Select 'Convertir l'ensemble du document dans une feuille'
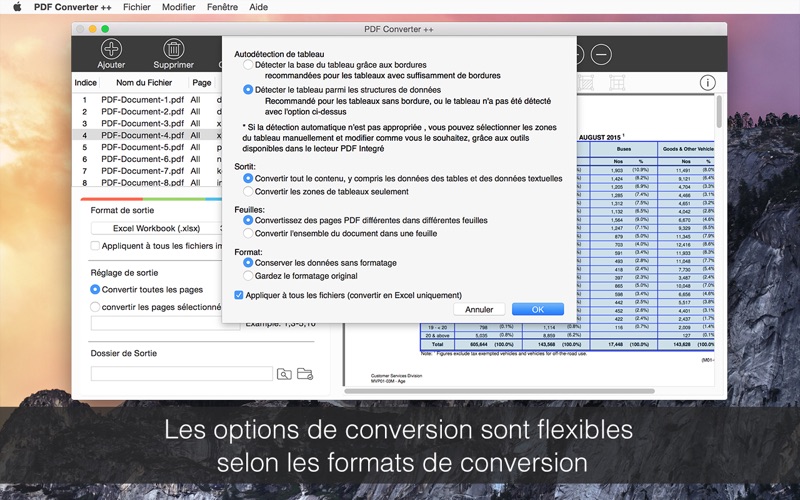Viewport: 800px width, 500px height. click(248, 233)
